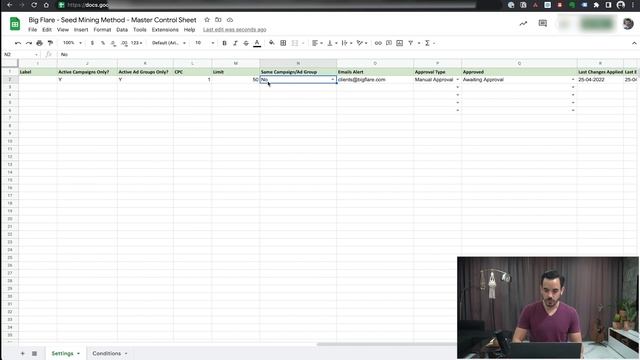Click the Insert link icon
Screen dimensions: 640x360
click(378, 43)
